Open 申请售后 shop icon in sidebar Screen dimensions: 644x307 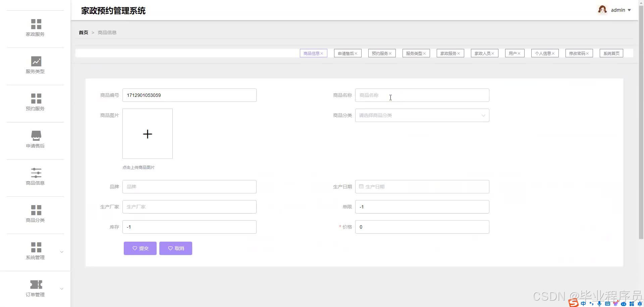(36, 136)
